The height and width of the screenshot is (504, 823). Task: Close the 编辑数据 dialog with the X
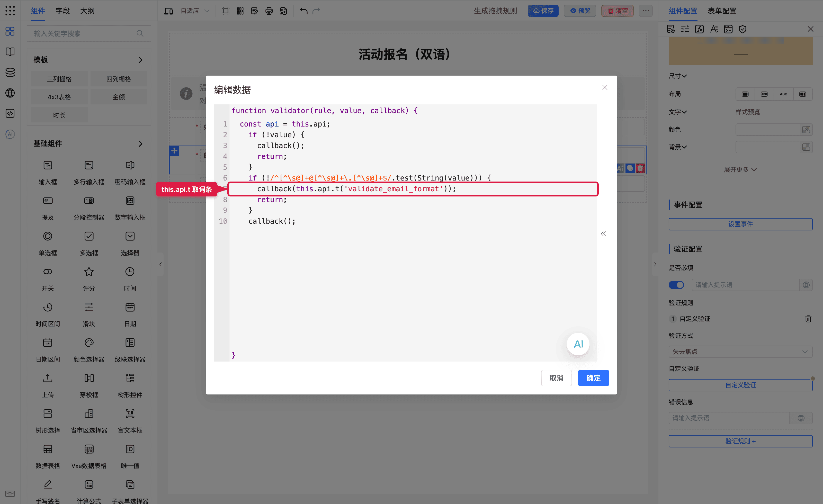pos(605,87)
